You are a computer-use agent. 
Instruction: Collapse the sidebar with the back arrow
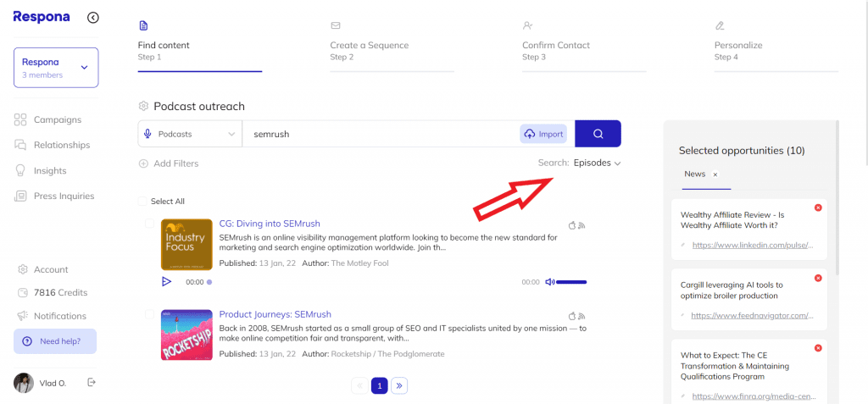coord(93,18)
